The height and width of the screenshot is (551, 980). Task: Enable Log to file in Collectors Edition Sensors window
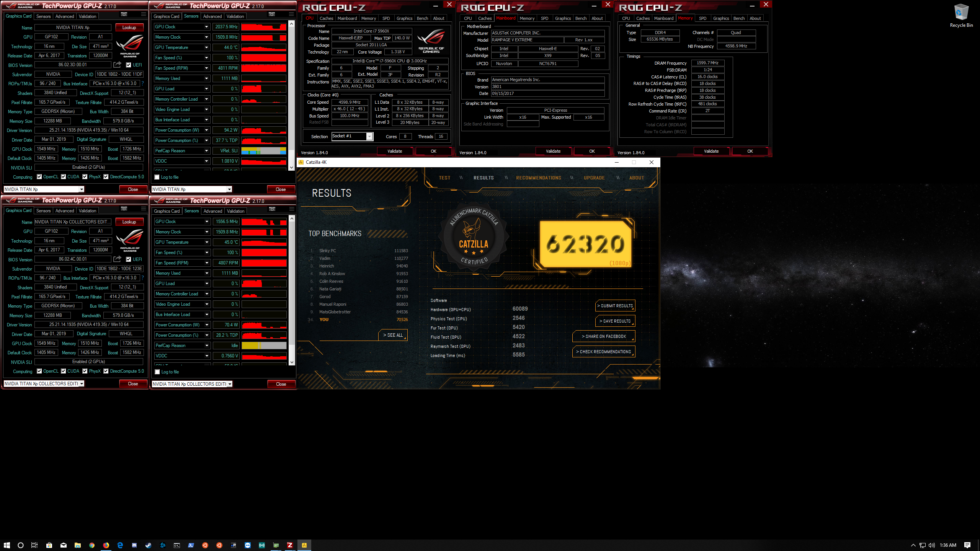tap(157, 372)
